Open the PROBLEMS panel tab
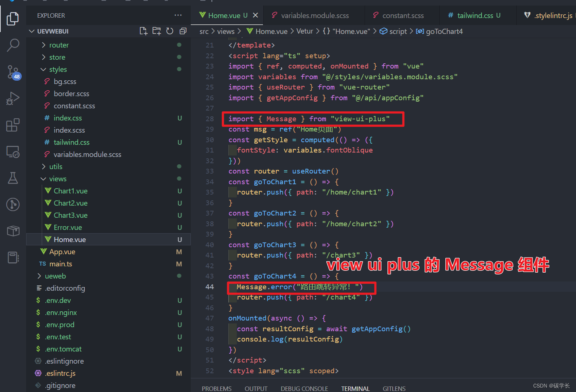 pyautogui.click(x=217, y=389)
